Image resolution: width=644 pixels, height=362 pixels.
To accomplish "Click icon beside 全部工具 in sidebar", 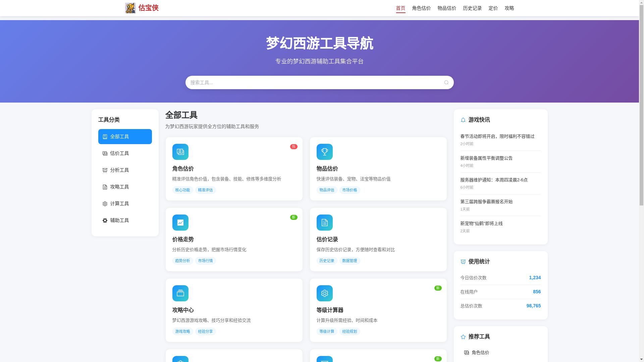I will click(105, 137).
